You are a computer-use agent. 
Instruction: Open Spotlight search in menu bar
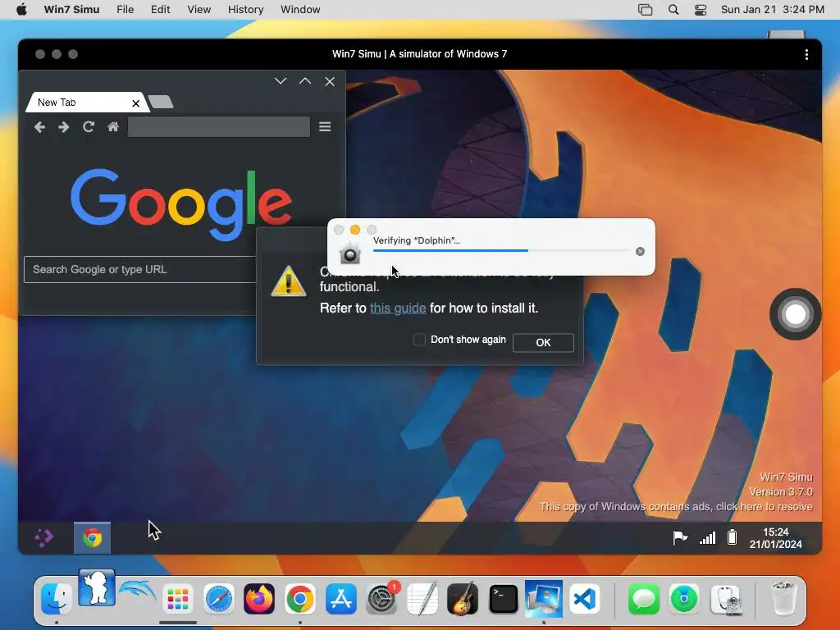click(673, 10)
